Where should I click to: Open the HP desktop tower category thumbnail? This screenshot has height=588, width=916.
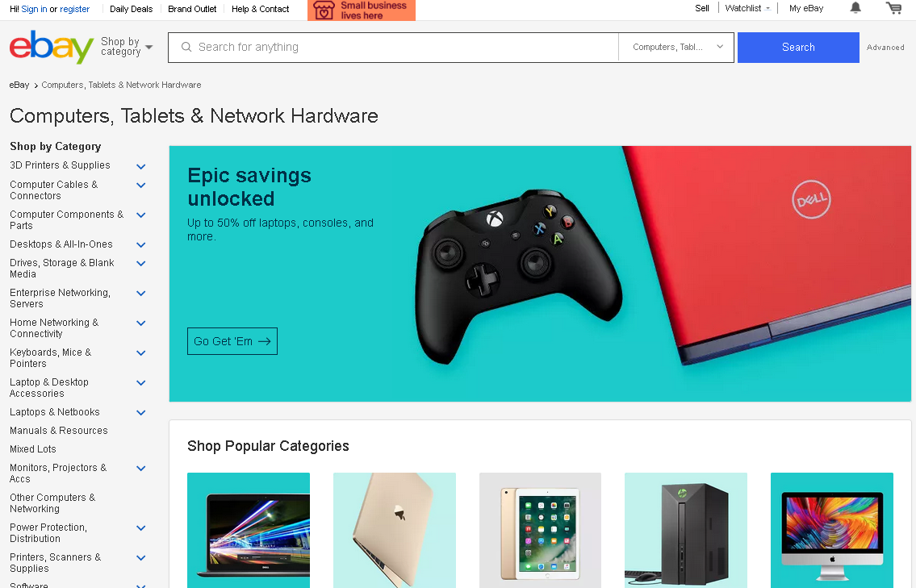[x=686, y=530]
